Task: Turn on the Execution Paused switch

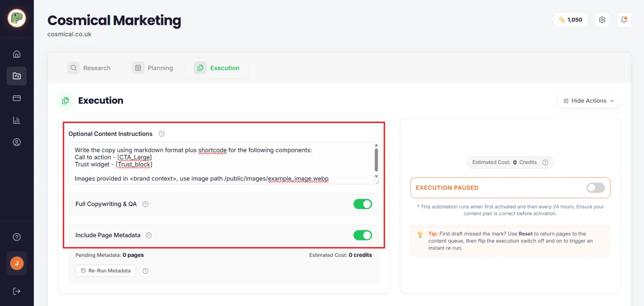Action: coord(596,188)
